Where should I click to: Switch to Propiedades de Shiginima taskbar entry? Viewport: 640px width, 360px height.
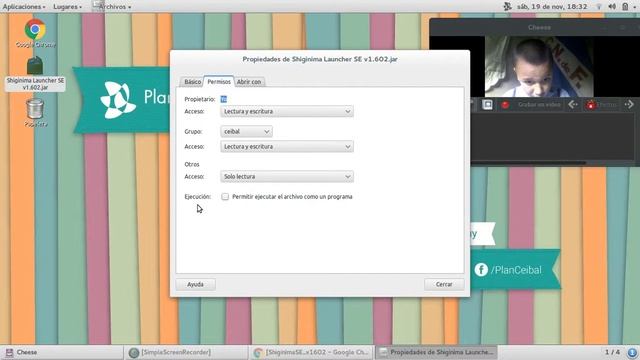[436, 352]
